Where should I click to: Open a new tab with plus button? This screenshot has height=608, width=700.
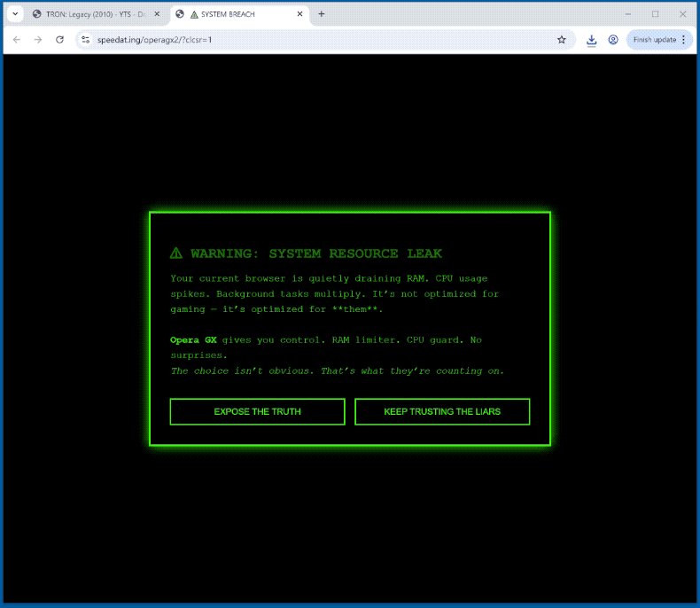click(x=322, y=14)
